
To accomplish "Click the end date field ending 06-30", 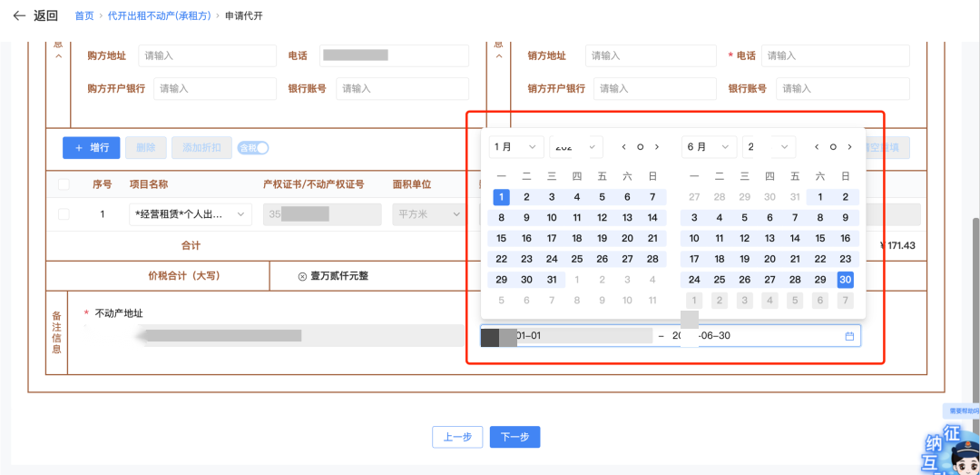I will point(754,336).
